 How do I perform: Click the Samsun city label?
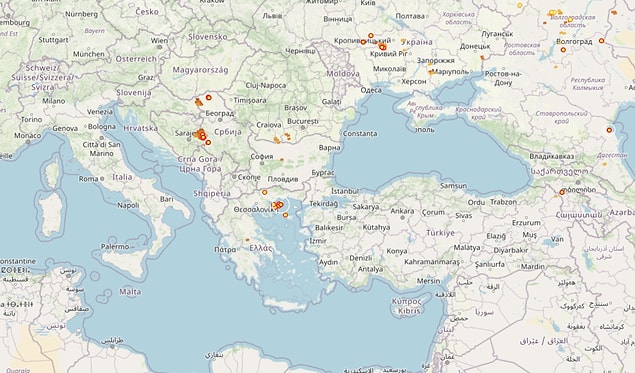[453, 185]
